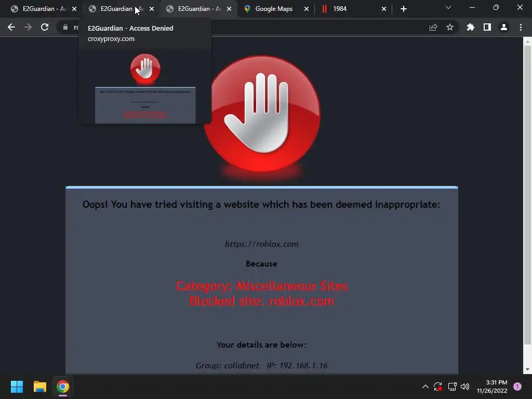This screenshot has height=399, width=532.
Task: Click the 'Group: collabnet' text
Action: [228, 365]
